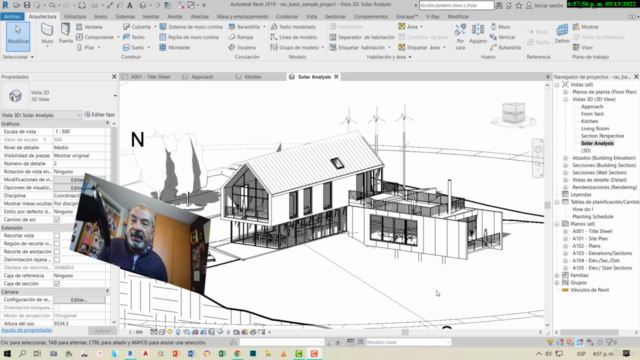640x360 pixels.
Task: Click the Definir work plane tool
Action: (562, 34)
